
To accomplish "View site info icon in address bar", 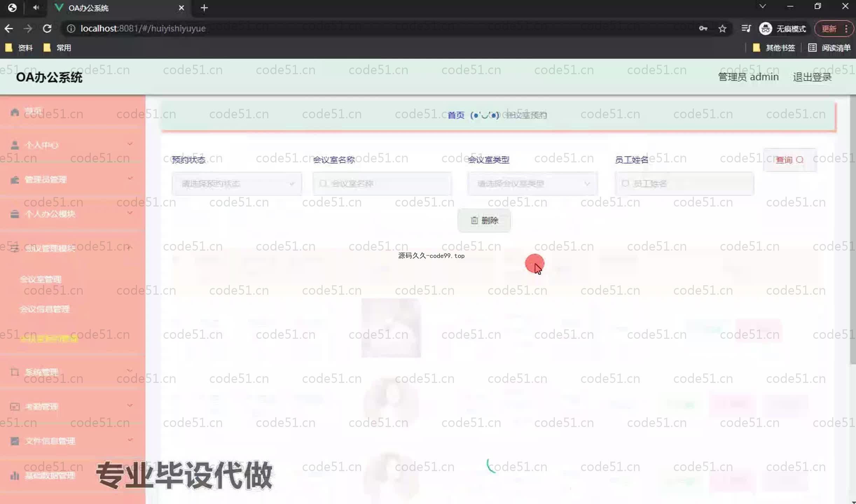I will (x=71, y=28).
